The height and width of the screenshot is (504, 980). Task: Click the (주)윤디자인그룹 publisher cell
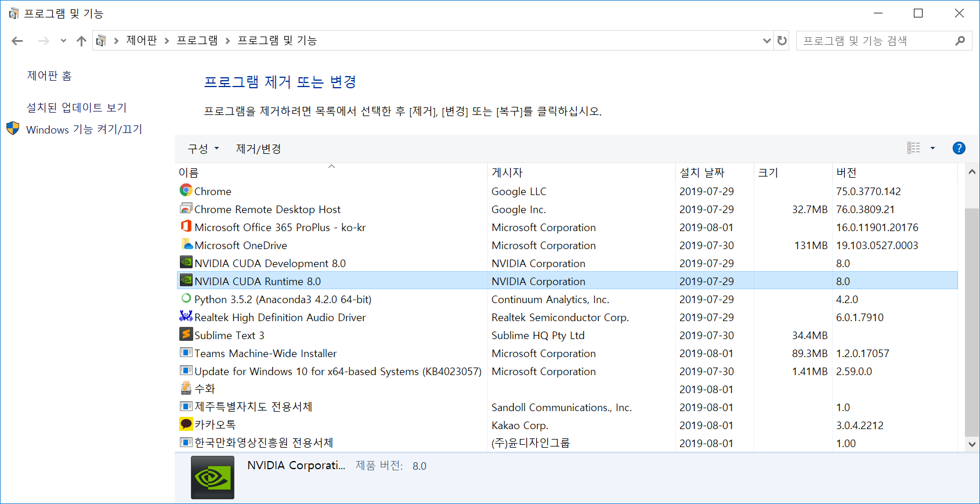pos(531,443)
